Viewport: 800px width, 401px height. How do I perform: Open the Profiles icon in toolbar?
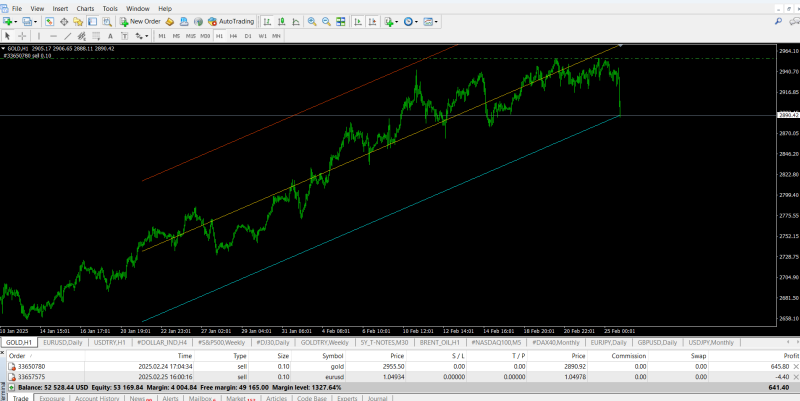pos(27,21)
